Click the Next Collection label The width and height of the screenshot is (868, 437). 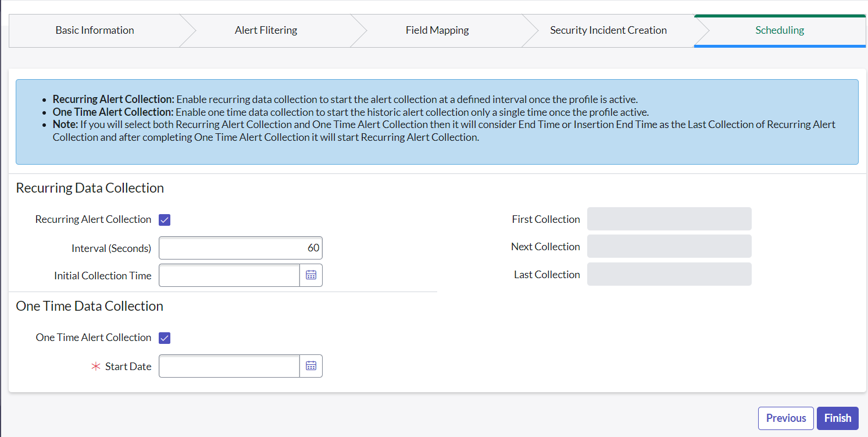[545, 247]
